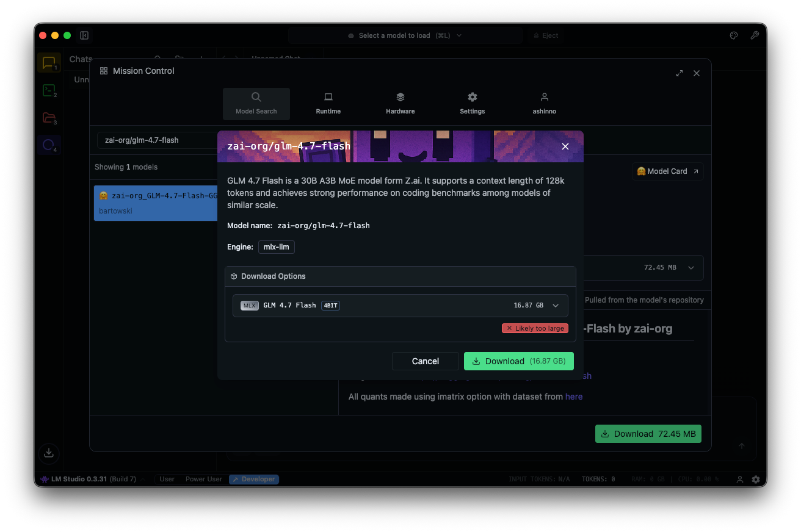Open the Downloads icon at sidebar bottom
The image size is (801, 532).
[x=49, y=453]
